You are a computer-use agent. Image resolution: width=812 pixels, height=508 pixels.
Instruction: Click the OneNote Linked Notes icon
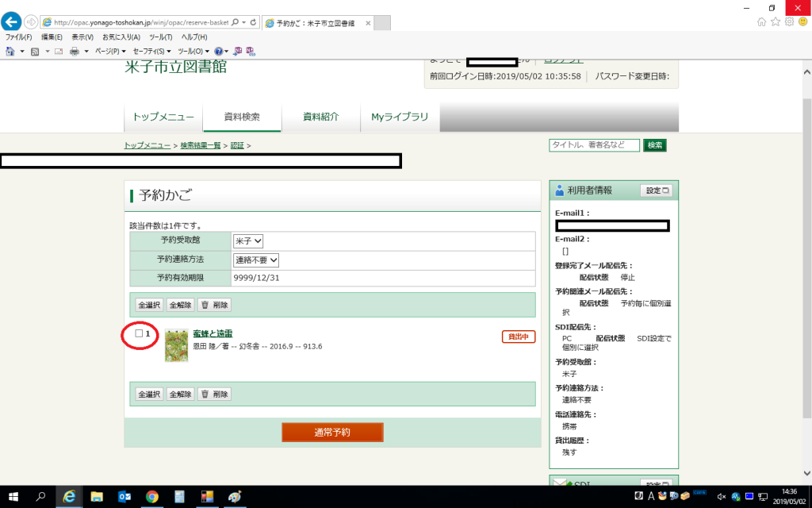(x=251, y=51)
